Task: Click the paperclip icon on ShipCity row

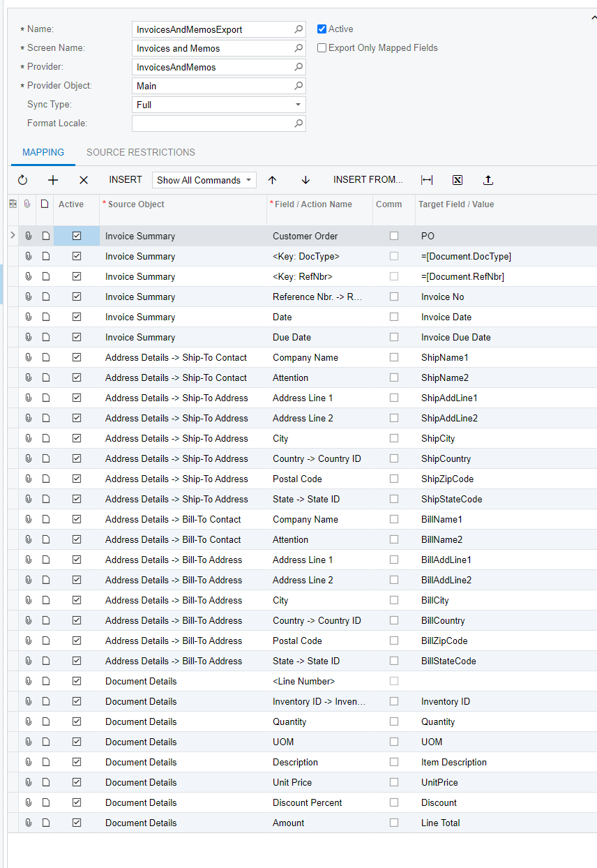Action: point(28,438)
